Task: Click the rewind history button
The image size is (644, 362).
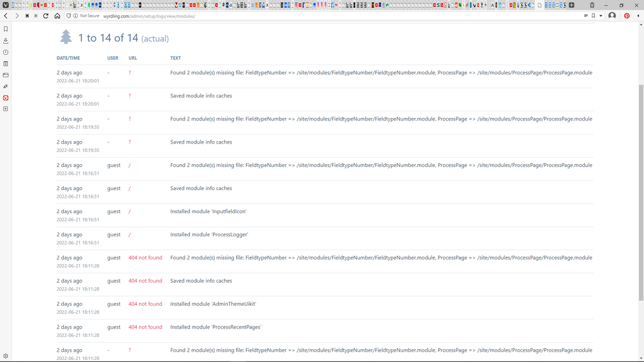Action: click(27, 16)
